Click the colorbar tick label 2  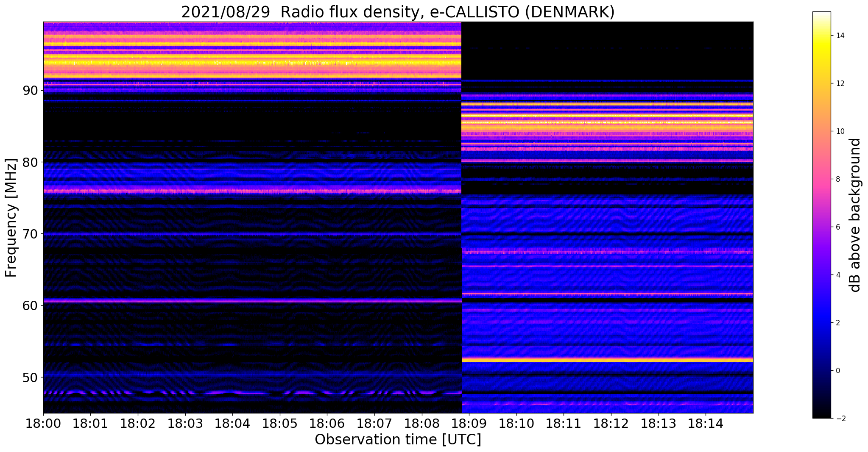pyautogui.click(x=838, y=323)
